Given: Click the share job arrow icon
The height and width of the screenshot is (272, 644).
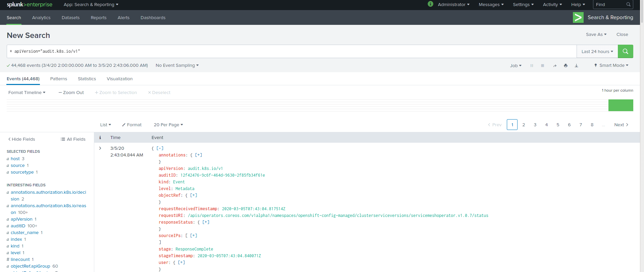Looking at the screenshot, I should (x=555, y=66).
